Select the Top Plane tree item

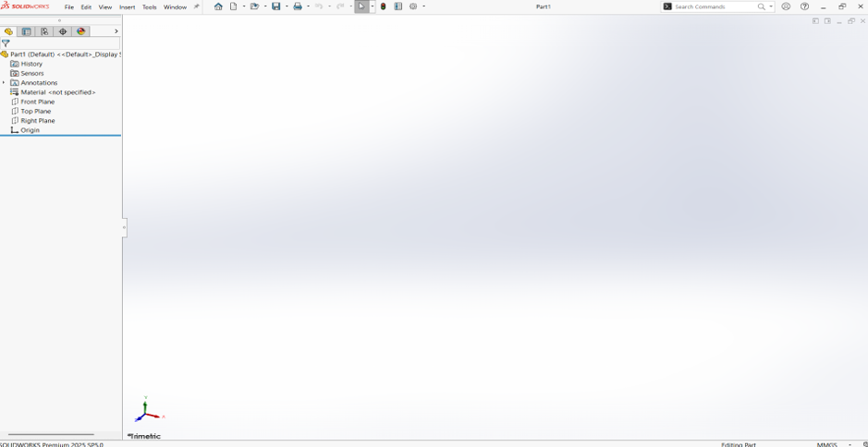pyautogui.click(x=31, y=111)
